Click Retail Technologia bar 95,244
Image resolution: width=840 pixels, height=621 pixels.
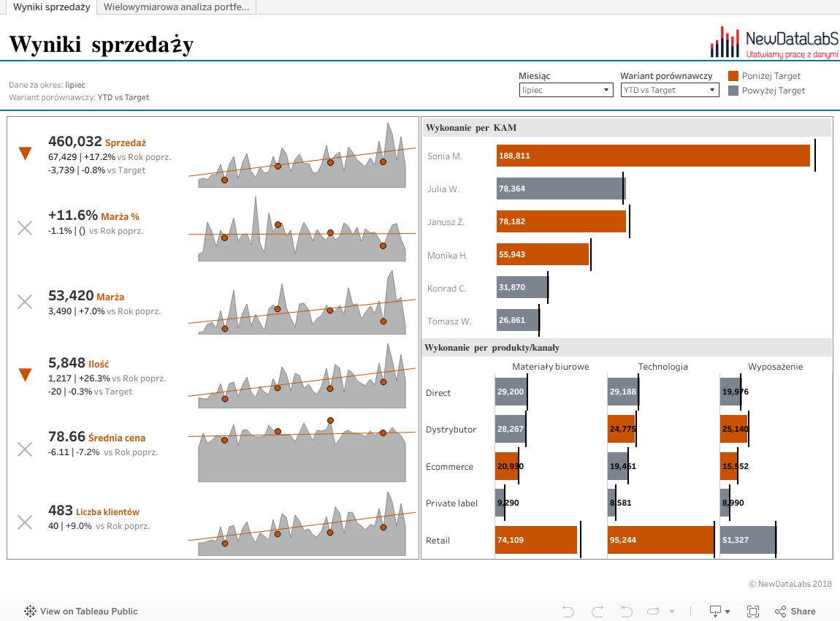(x=661, y=540)
